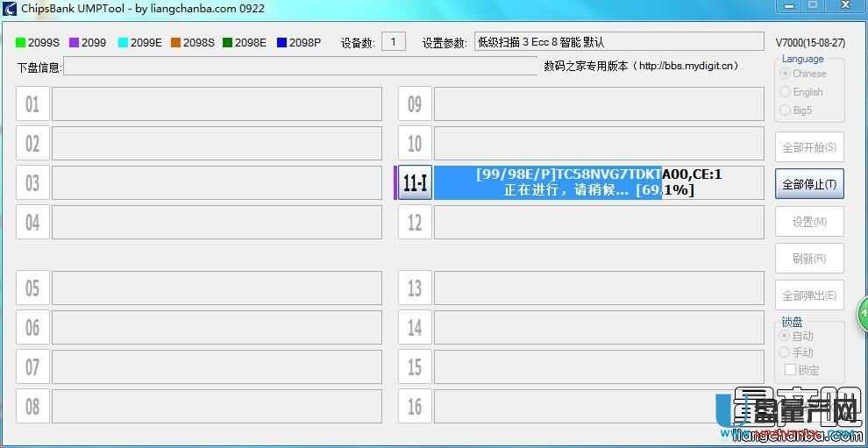Click port slot button 01
This screenshot has width=868, height=448.
(32, 103)
